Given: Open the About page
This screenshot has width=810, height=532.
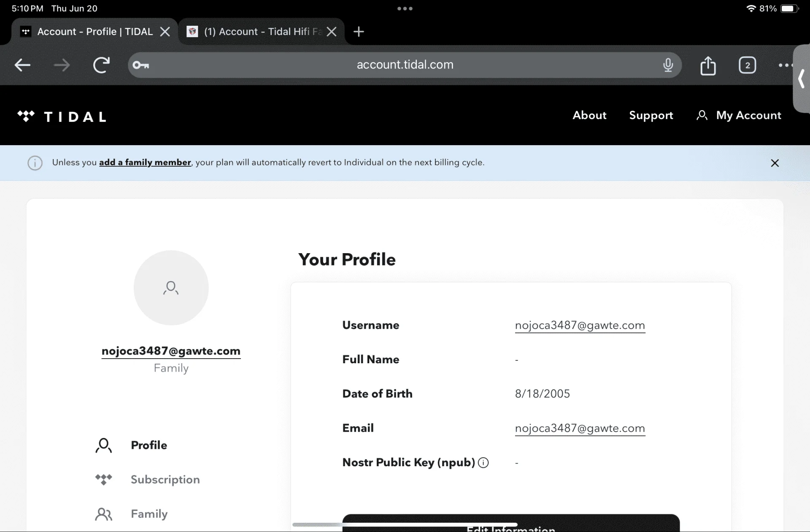Looking at the screenshot, I should pos(589,115).
